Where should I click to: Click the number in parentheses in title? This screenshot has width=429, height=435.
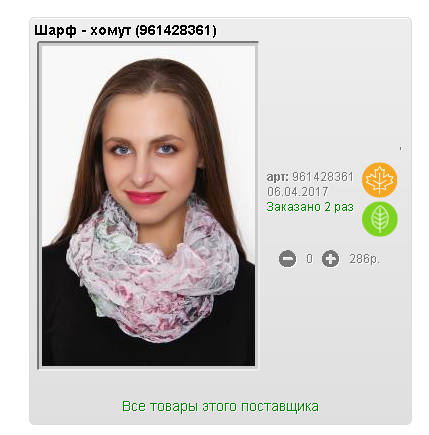[x=176, y=31]
